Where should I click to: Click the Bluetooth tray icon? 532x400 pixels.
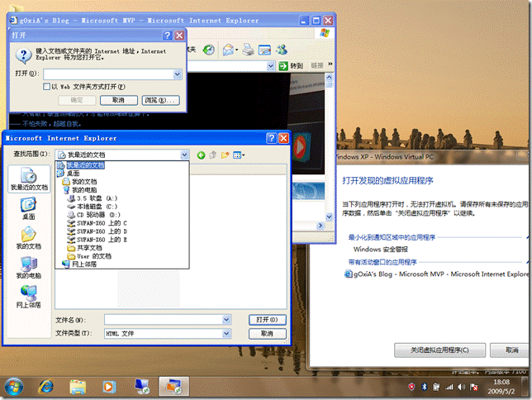tap(424, 387)
